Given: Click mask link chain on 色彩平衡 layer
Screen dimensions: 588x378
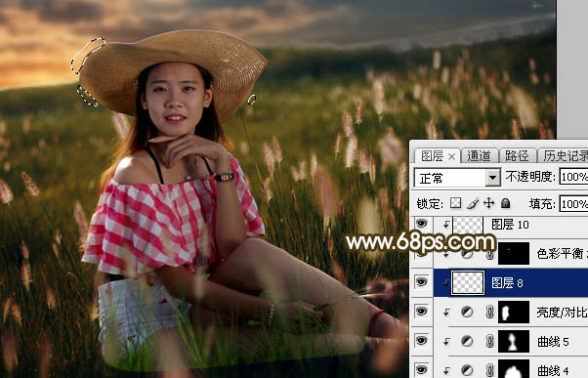Looking at the screenshot, I should 489,255.
